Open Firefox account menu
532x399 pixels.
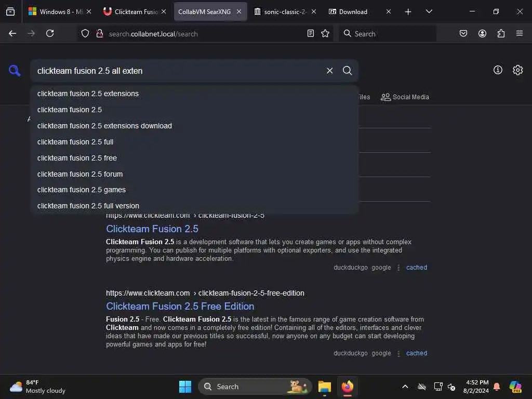click(482, 33)
